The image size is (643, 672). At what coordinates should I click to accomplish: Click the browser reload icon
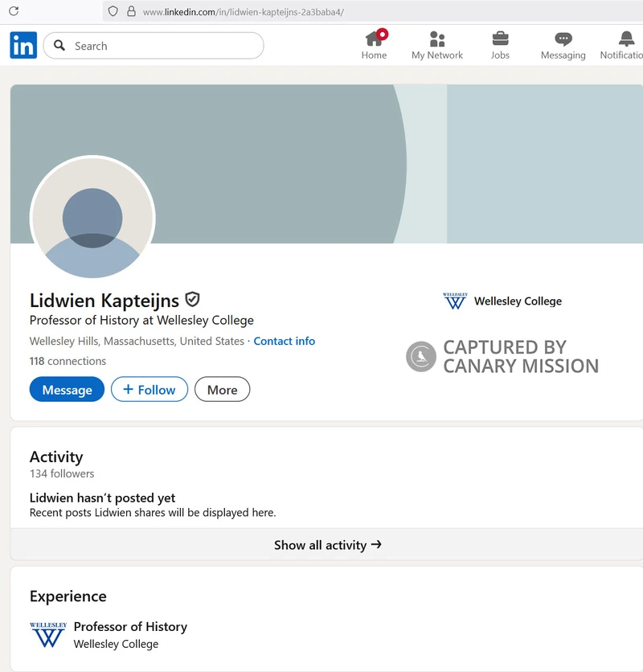tap(14, 11)
